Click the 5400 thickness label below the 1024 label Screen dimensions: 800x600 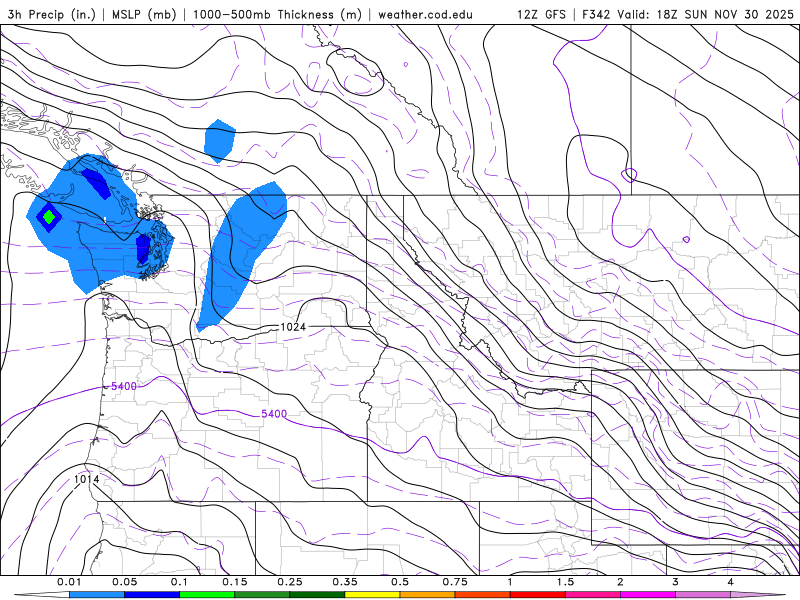pyautogui.click(x=274, y=414)
